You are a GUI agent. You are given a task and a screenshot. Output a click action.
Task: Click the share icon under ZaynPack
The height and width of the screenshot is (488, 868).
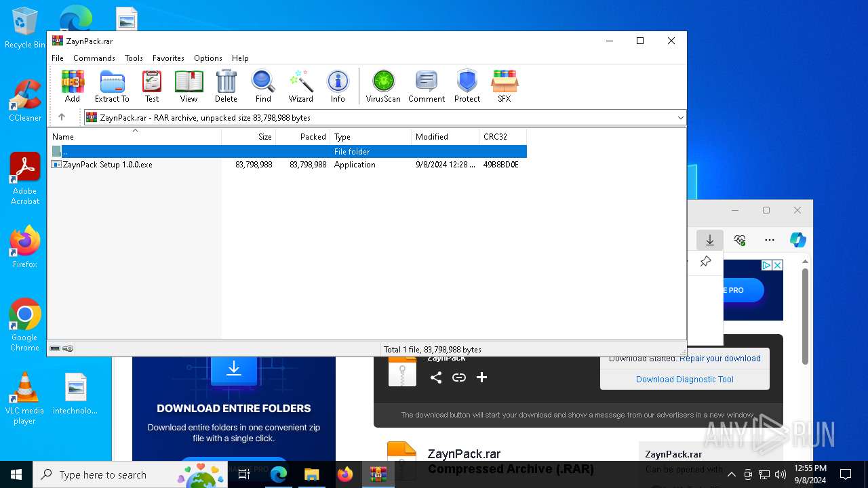point(436,378)
